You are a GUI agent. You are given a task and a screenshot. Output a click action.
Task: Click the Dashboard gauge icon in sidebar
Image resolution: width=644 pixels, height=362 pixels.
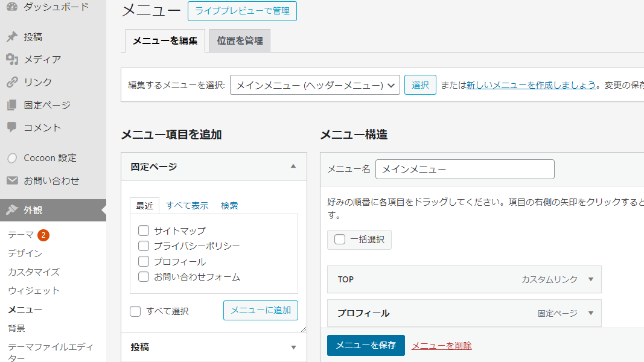pyautogui.click(x=12, y=7)
